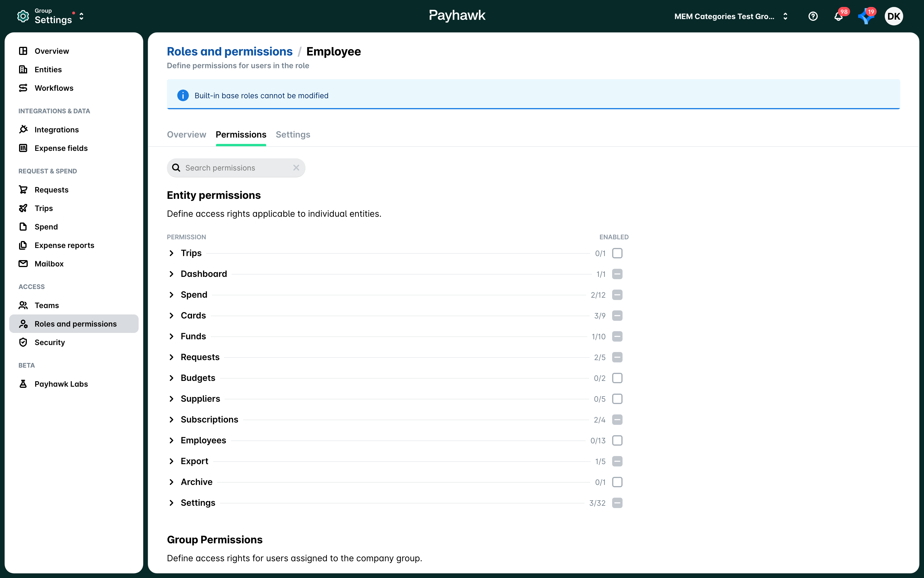Toggle the Cards permission checkbox
The width and height of the screenshot is (924, 578).
[x=617, y=315]
